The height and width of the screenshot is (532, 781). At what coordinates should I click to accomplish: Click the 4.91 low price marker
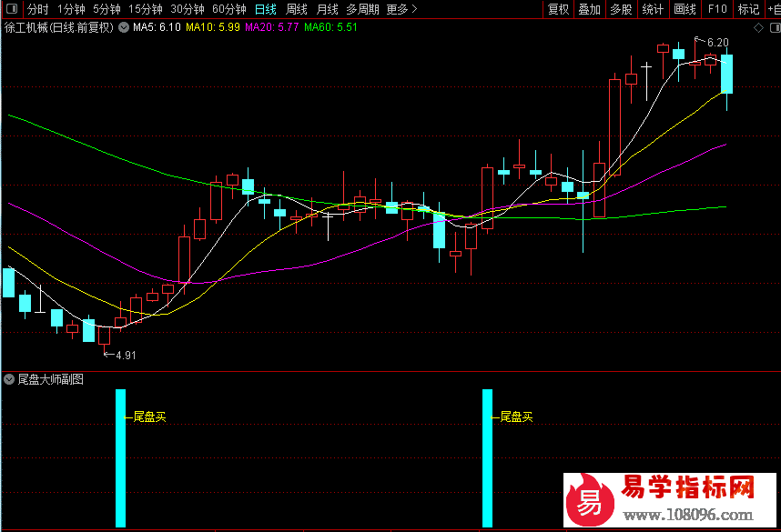click(x=125, y=355)
